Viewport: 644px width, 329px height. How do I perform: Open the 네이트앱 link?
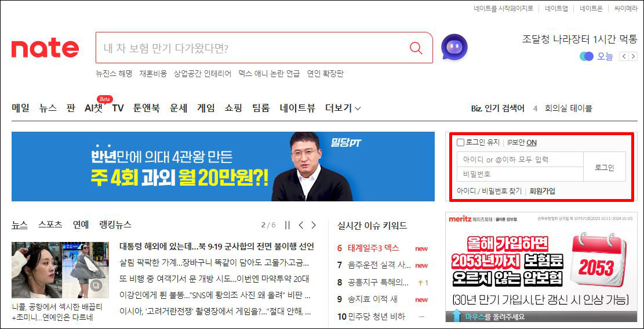click(x=556, y=9)
